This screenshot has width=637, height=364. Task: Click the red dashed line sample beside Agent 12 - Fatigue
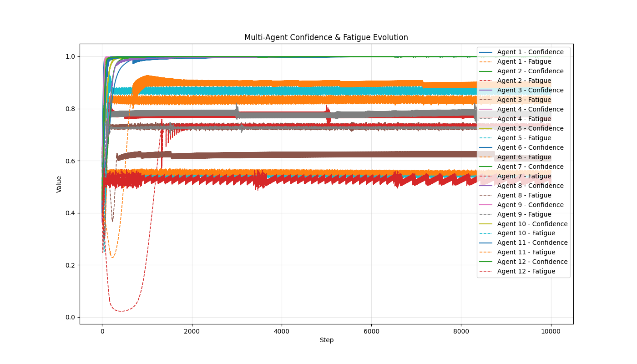click(486, 272)
